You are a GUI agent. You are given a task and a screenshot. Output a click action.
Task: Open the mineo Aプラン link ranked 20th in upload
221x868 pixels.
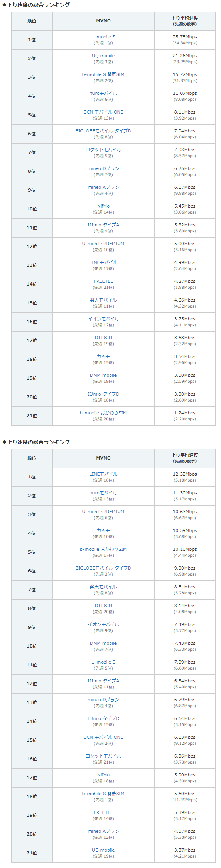point(103,831)
